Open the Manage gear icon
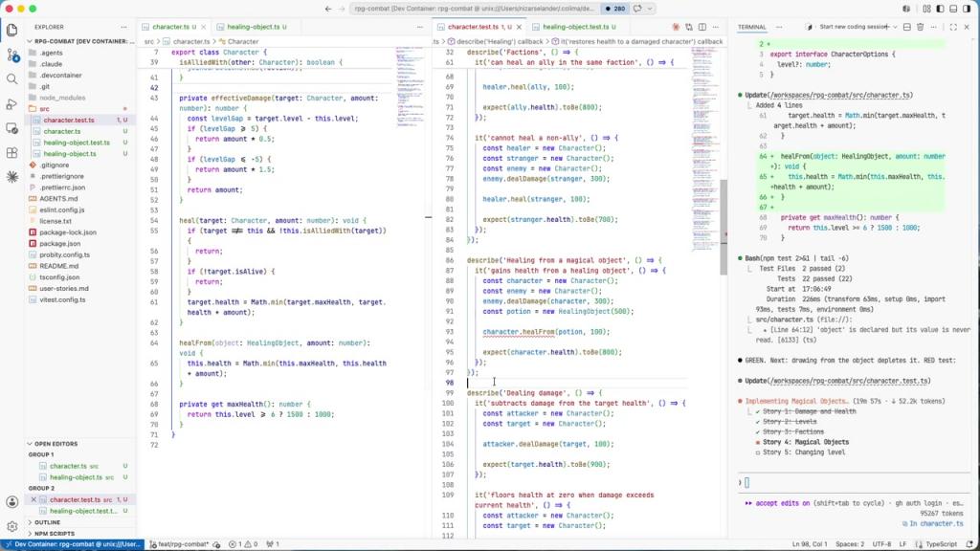Viewport: 980px width, 551px height. click(x=11, y=526)
